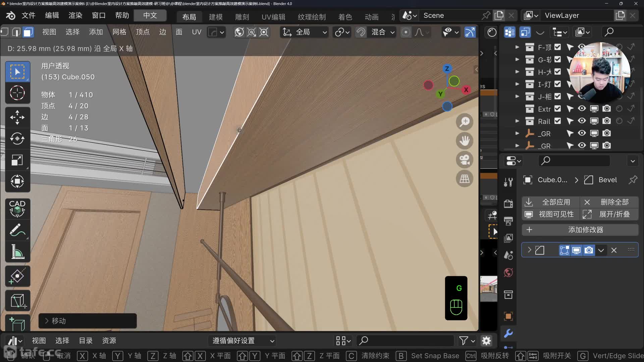Select the Scale tool

(x=17, y=160)
